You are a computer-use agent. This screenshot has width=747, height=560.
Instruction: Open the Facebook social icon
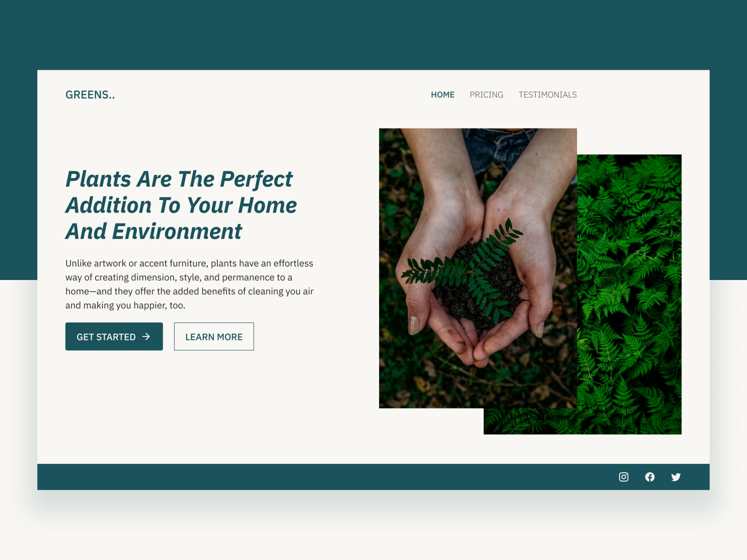click(650, 477)
